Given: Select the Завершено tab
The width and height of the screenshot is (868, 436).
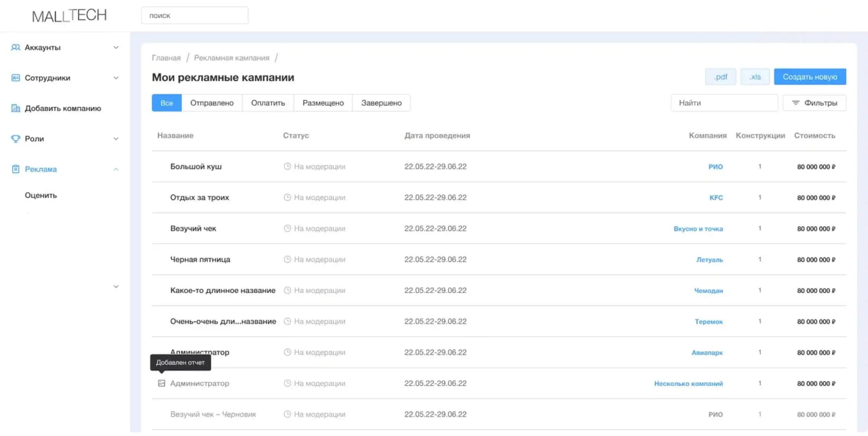Looking at the screenshot, I should pos(381,103).
